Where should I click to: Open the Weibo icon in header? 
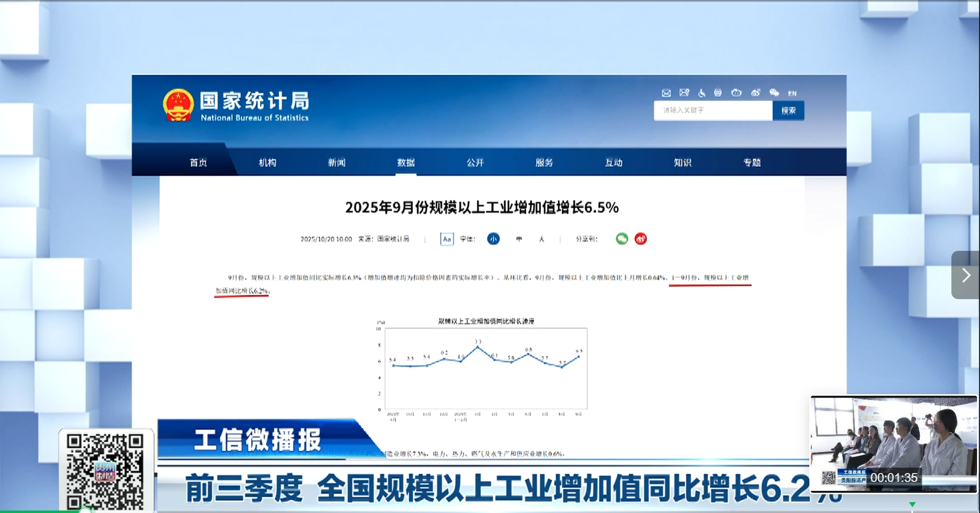pos(756,93)
